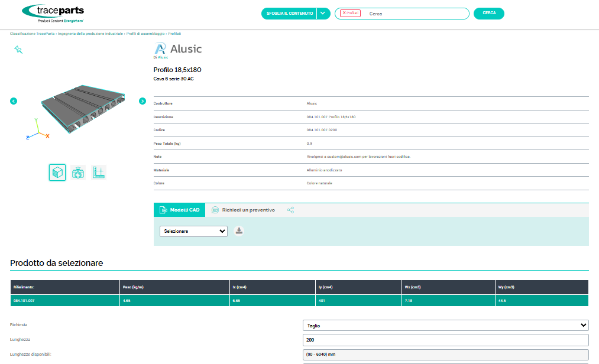Click the Colore naturale value

(x=319, y=183)
